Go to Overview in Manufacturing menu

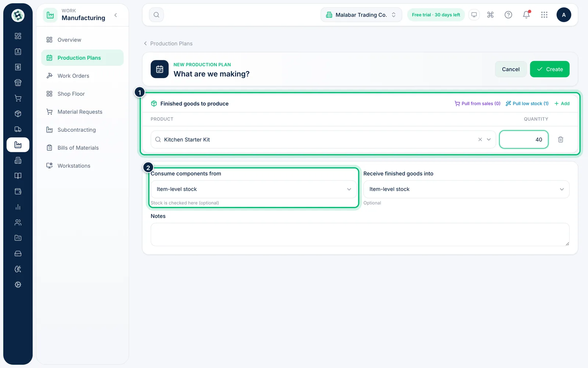[82, 40]
